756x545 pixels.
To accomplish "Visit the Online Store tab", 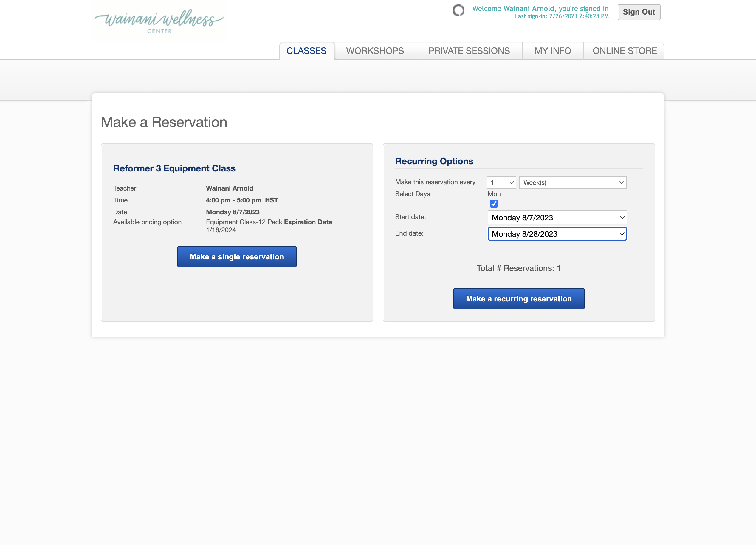I will pos(624,51).
